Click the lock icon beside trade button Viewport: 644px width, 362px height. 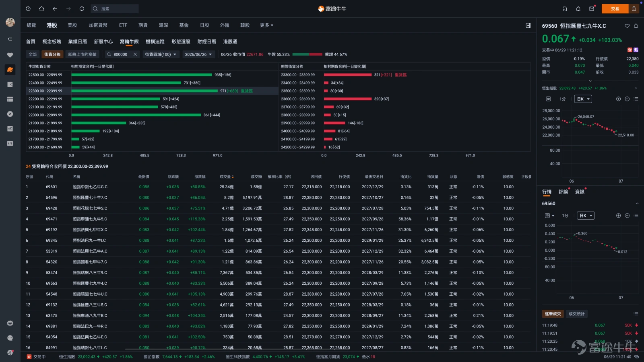click(634, 8)
